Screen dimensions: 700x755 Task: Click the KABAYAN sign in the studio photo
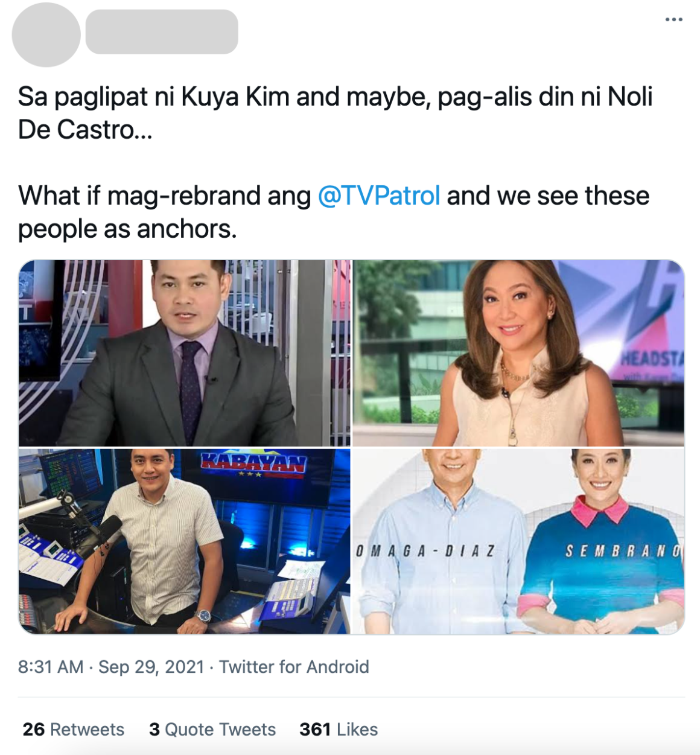tap(253, 464)
